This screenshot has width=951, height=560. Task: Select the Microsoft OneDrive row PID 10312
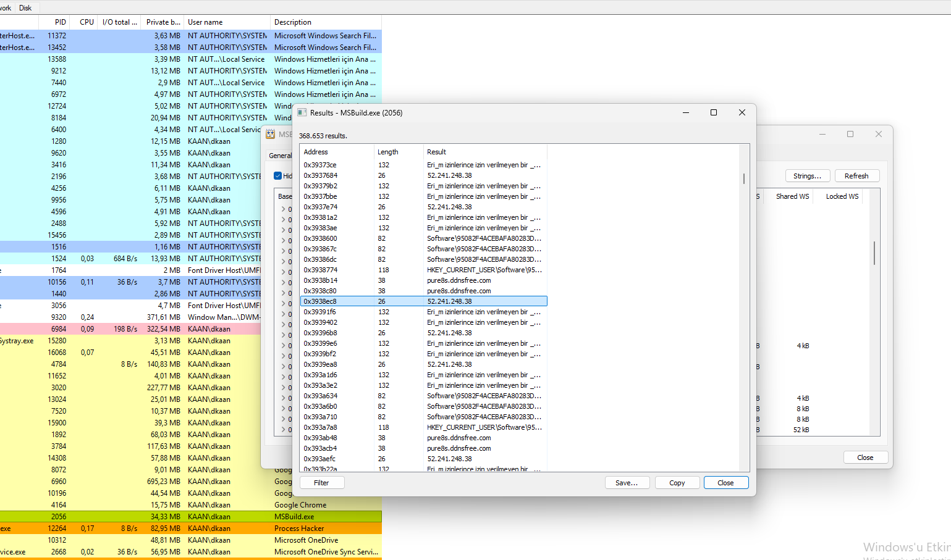click(190, 540)
